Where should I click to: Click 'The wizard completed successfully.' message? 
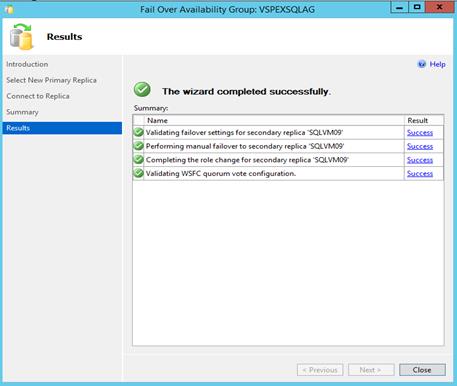pyautogui.click(x=246, y=91)
